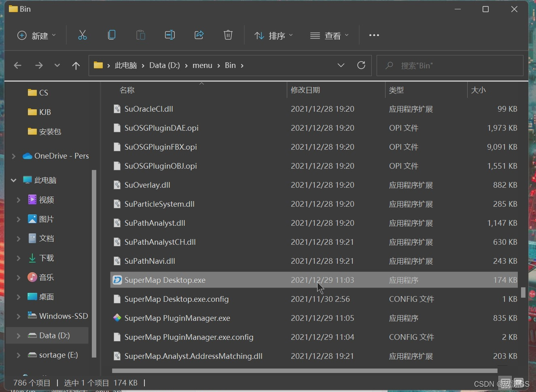This screenshot has height=392, width=536.
Task: Click the sortage (E:) drive icon
Action: coord(32,355)
